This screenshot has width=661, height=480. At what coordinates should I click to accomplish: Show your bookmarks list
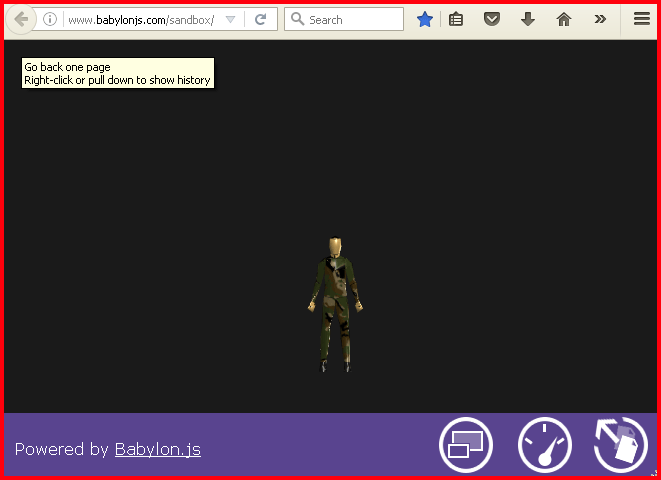[456, 19]
